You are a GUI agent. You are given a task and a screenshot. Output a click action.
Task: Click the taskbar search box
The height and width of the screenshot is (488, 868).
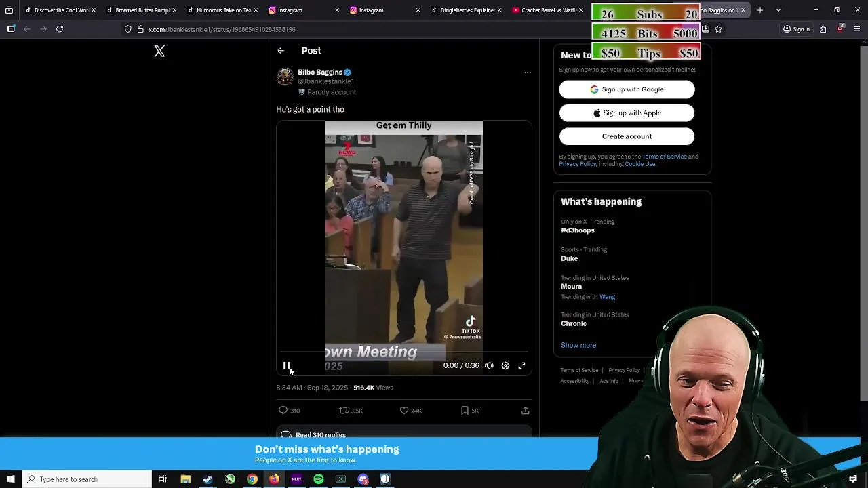point(86,479)
